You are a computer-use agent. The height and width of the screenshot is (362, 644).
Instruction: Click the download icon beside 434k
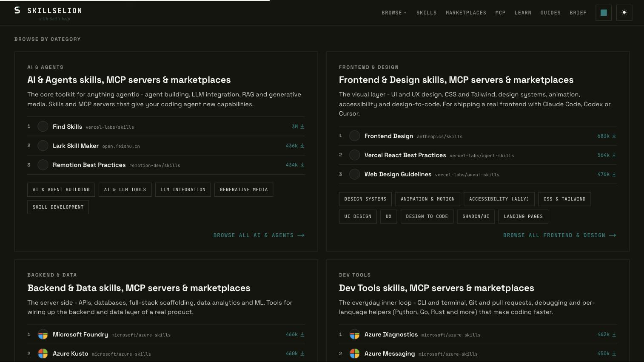302,165
